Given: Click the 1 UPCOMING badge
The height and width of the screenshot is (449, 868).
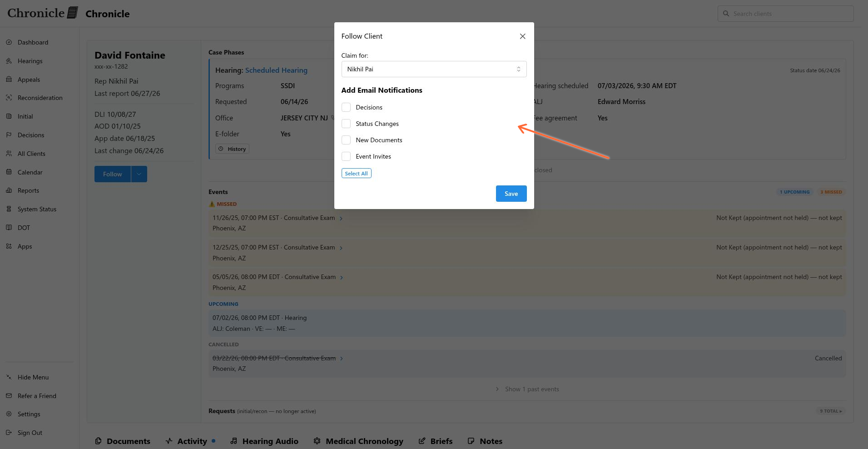Looking at the screenshot, I should pyautogui.click(x=794, y=192).
